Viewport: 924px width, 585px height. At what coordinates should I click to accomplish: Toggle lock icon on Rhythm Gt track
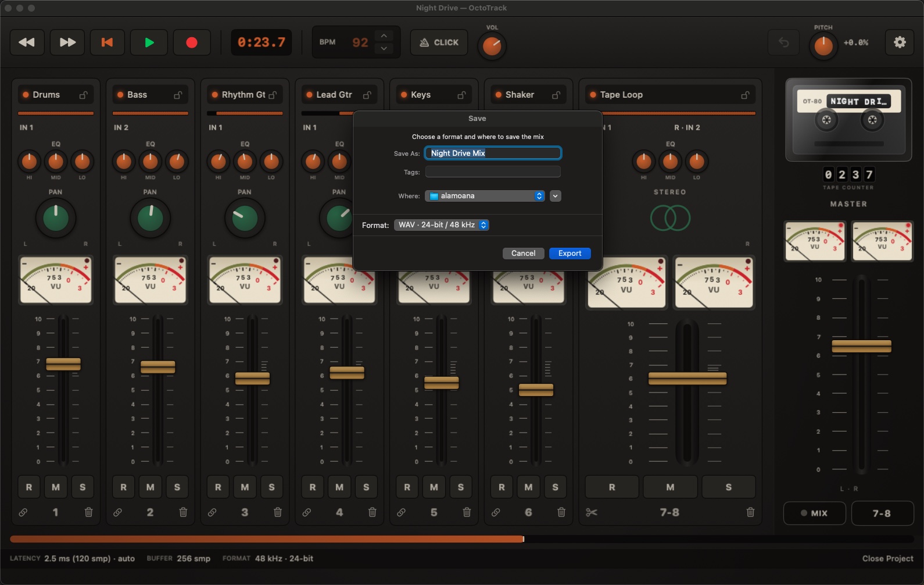click(x=273, y=95)
